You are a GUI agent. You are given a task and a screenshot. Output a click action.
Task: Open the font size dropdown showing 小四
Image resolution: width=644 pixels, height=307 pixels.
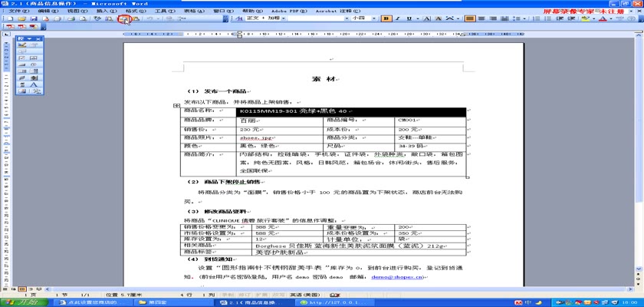point(374,18)
